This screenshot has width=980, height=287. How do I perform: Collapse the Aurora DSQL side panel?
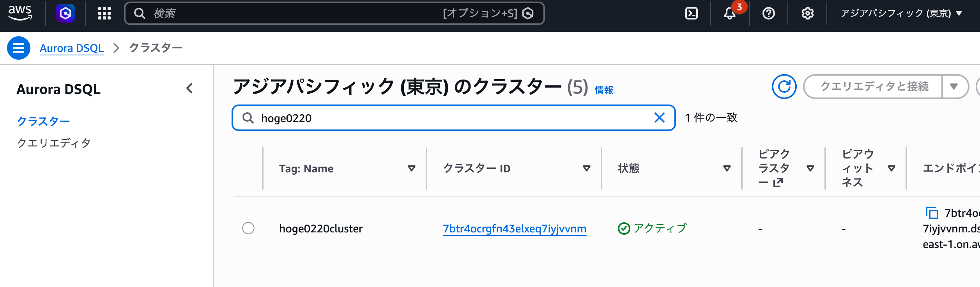(190, 89)
